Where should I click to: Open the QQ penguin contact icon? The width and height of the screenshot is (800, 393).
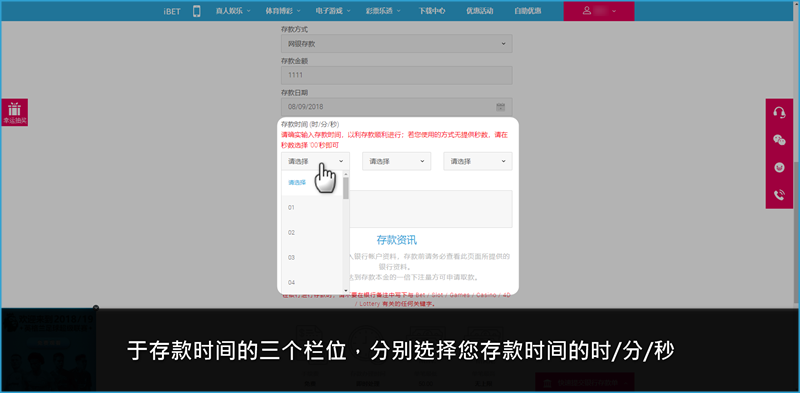pos(779,167)
